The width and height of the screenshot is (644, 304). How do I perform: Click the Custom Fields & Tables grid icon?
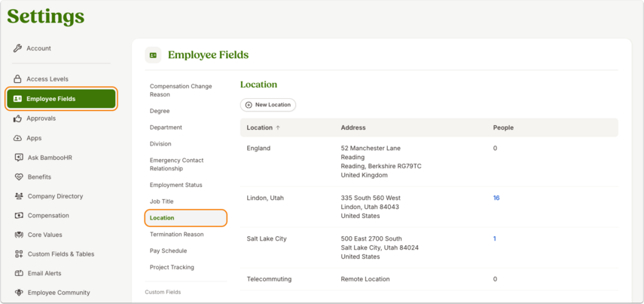19,254
